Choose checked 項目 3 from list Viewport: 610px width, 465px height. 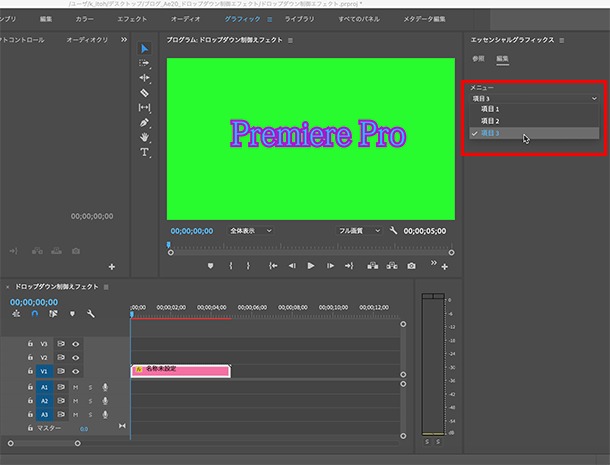pos(534,133)
